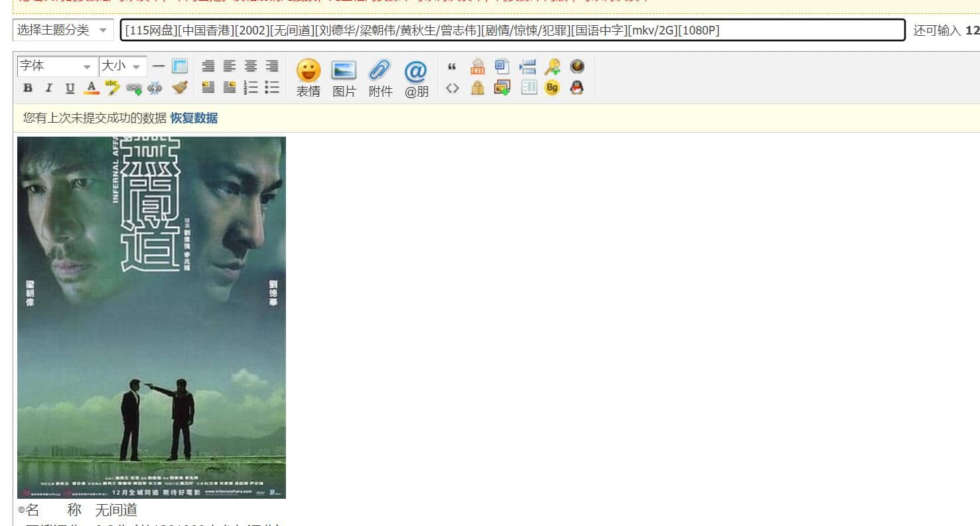Open the 选择主题分类 category dropdown

point(63,30)
